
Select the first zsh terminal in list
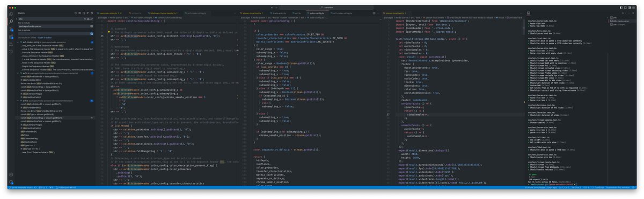point(623,17)
